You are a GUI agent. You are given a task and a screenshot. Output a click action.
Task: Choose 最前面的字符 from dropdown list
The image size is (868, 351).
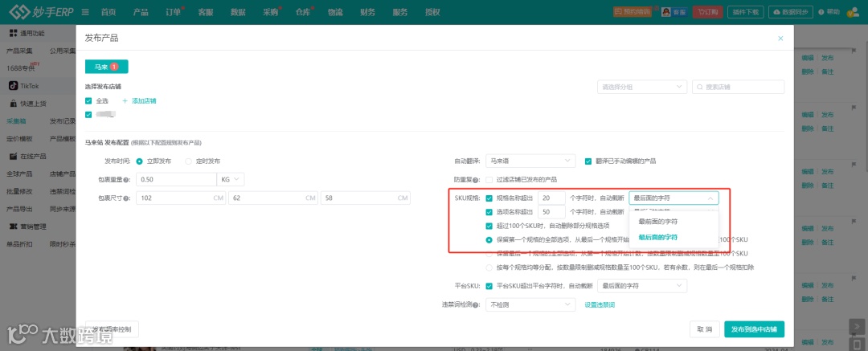(674, 222)
